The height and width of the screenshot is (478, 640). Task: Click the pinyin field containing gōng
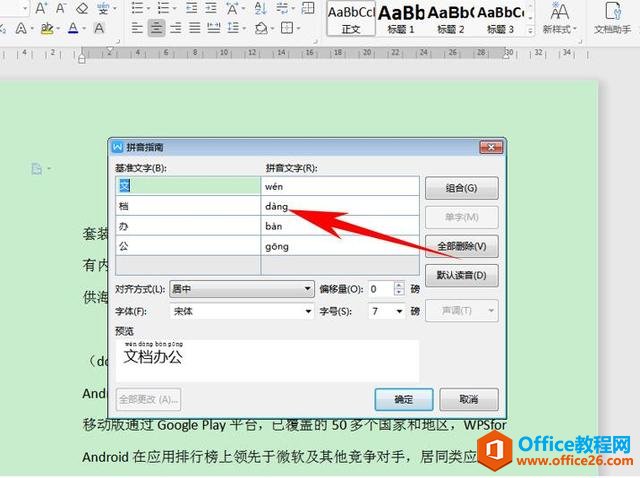[x=340, y=246]
